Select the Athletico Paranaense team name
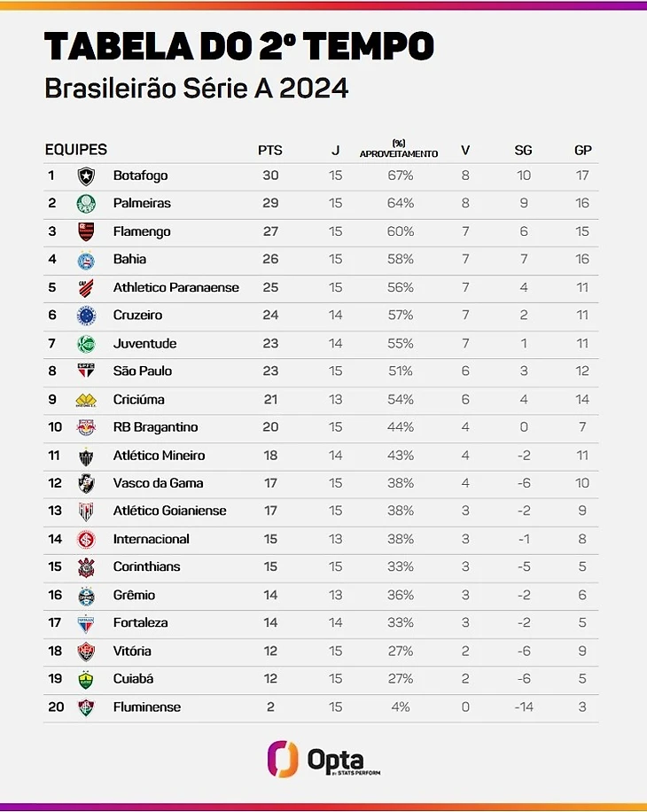 point(176,287)
